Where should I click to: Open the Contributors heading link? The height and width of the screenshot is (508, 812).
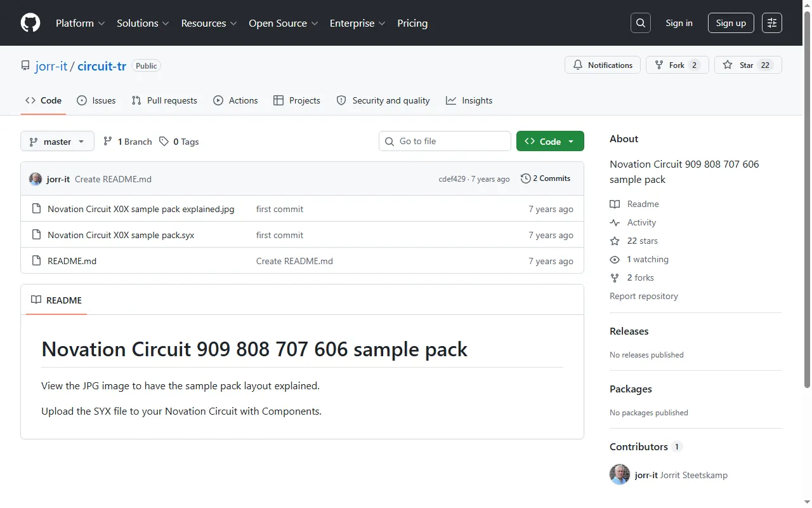tap(646, 446)
